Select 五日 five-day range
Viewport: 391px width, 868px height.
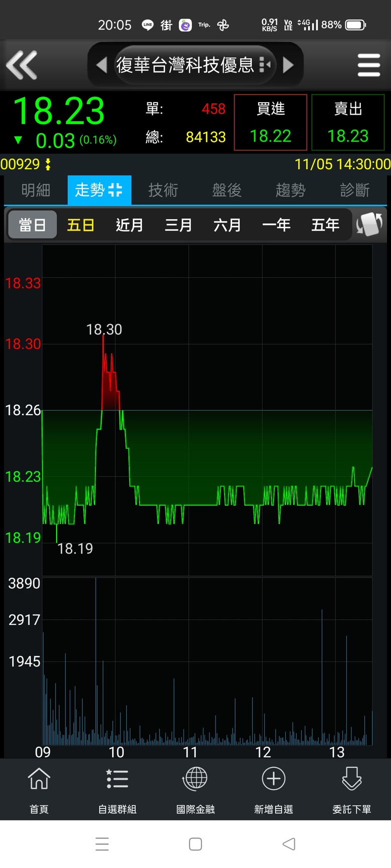(81, 225)
